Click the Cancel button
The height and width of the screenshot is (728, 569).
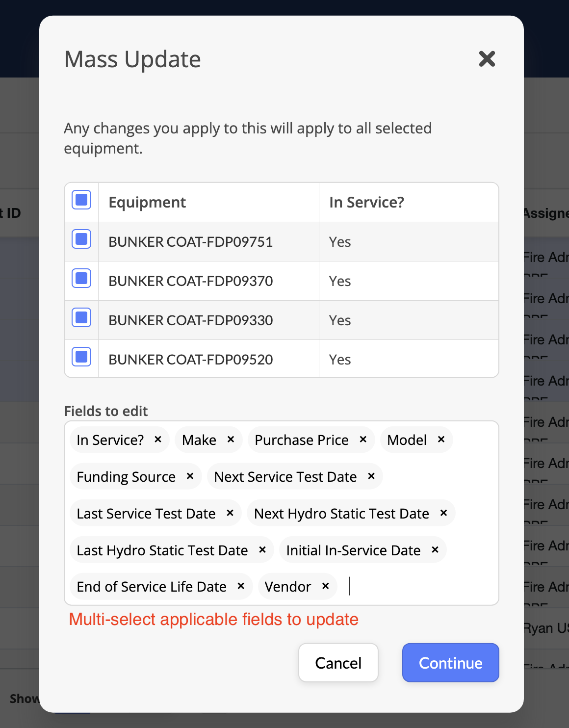coord(338,663)
